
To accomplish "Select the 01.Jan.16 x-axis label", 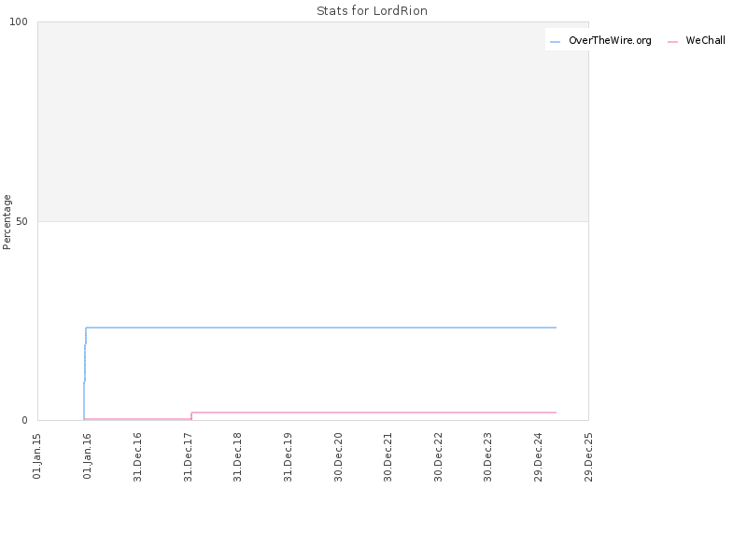I will coord(87,456).
